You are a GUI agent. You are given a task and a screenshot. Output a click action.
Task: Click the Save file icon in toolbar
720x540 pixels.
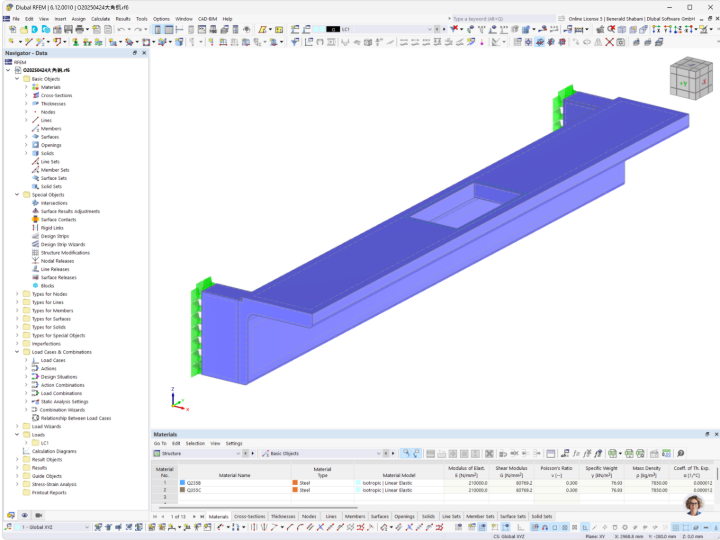[68, 29]
